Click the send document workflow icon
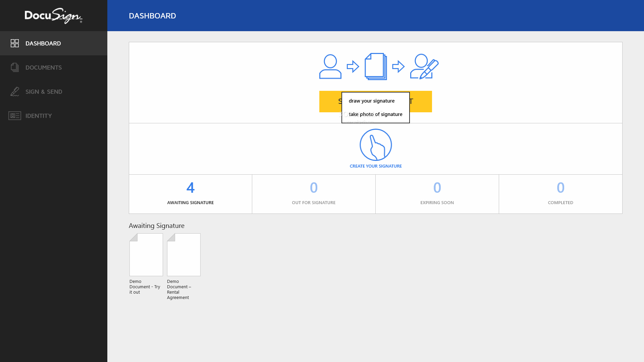644x362 pixels. click(376, 66)
